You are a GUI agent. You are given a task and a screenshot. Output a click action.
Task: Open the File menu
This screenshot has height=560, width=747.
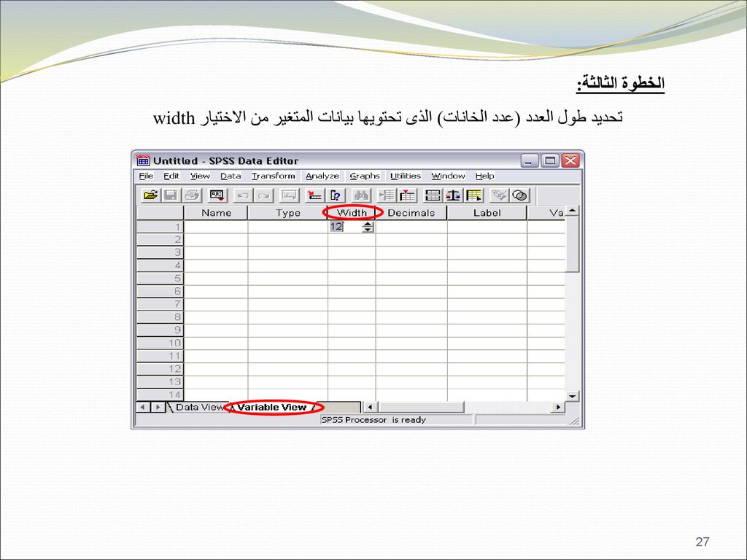146,176
